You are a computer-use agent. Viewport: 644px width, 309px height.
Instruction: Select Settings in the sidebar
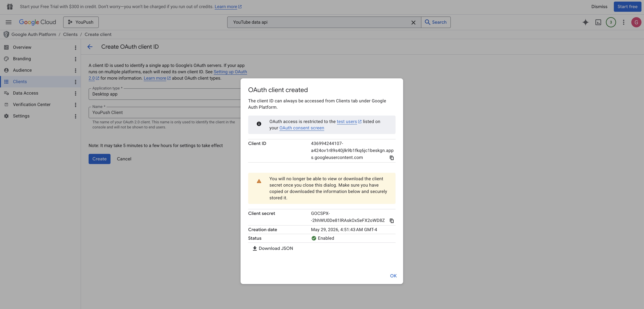[x=21, y=116]
